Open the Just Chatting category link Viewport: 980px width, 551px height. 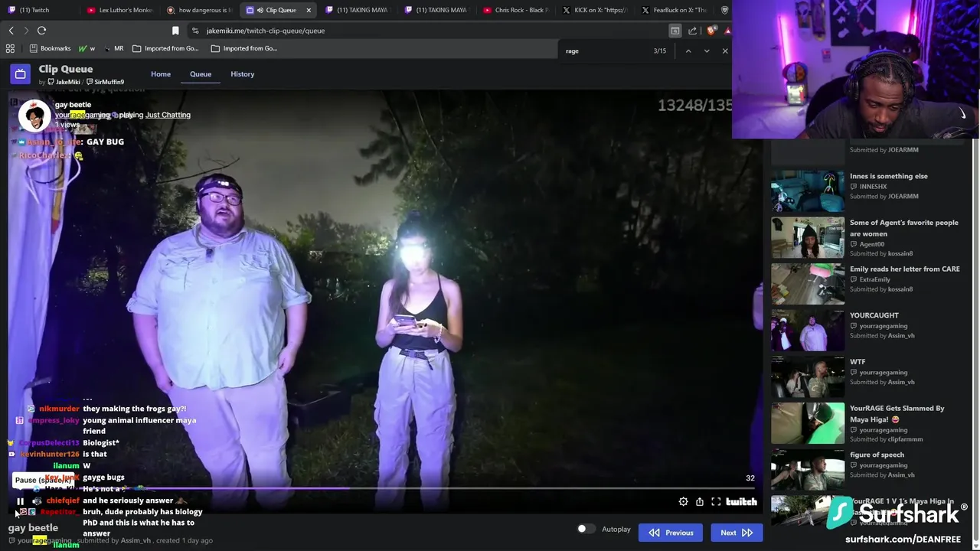point(168,115)
